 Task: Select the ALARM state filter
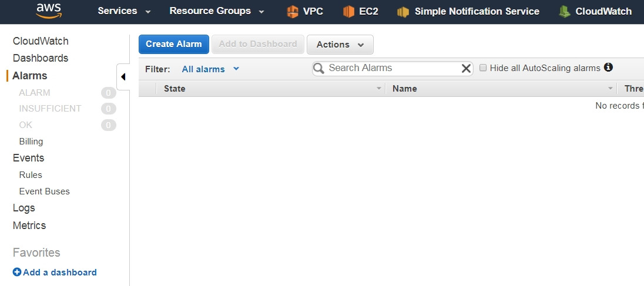[x=35, y=93]
